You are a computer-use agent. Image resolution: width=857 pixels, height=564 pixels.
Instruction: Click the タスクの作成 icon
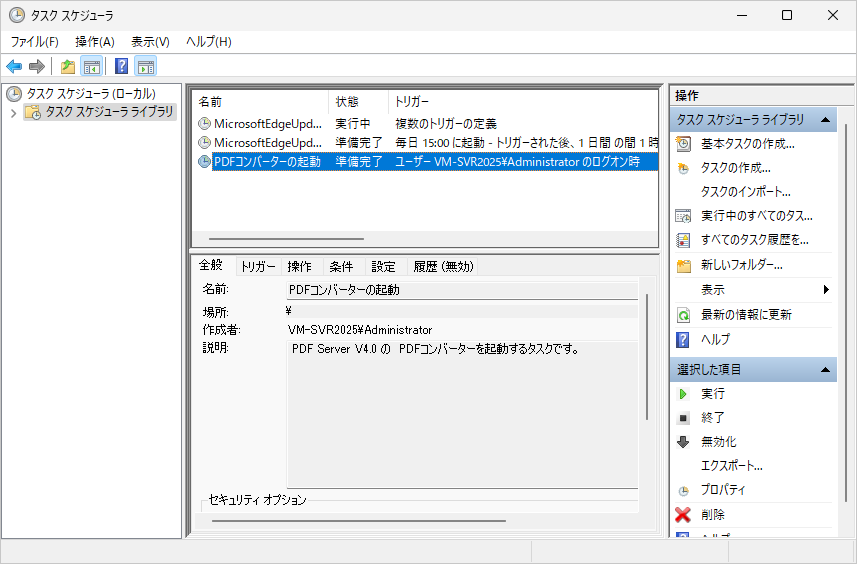[683, 168]
